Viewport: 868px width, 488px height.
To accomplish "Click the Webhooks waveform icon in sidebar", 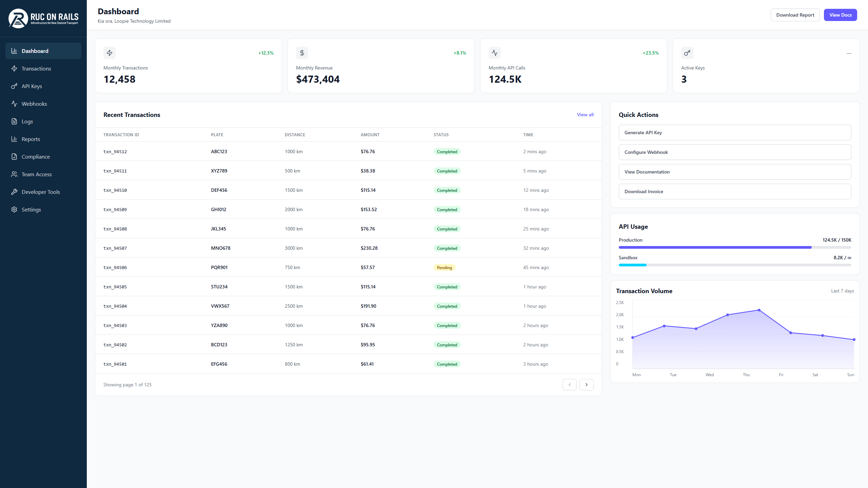I will click(14, 104).
